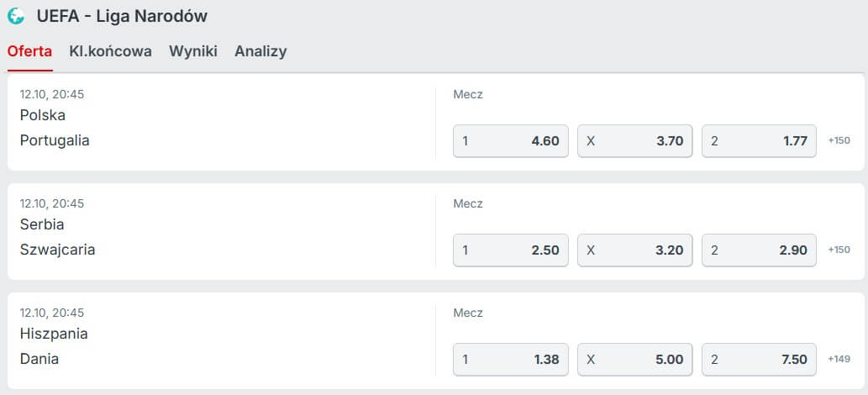Viewport: 868px width, 395px height.
Task: Select the Analizy tab
Action: [x=260, y=51]
